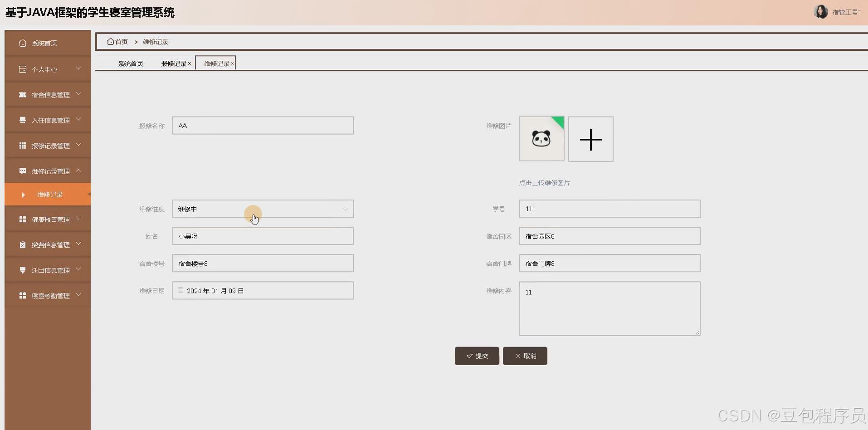The image size is (868, 430).
Task: Switch to the 报修记录 tab
Action: [x=173, y=64]
